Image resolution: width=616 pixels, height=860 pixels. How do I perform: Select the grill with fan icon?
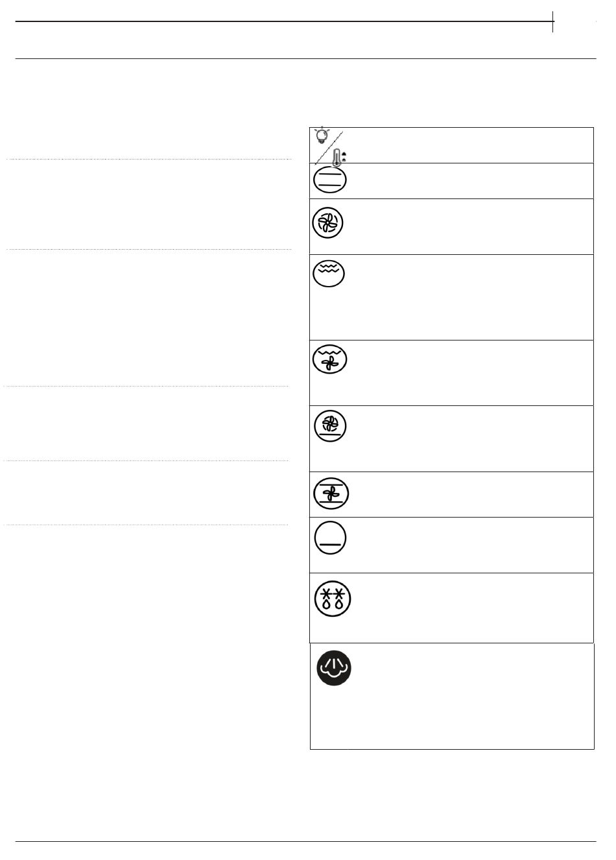(329, 358)
